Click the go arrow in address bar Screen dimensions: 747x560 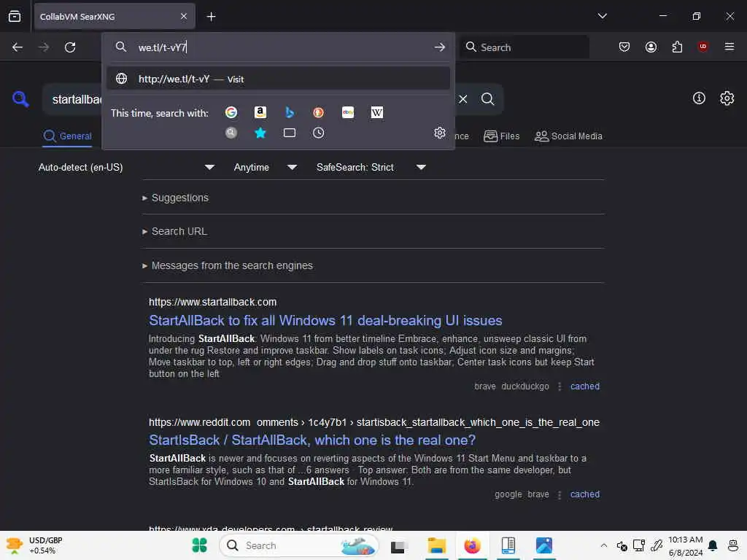(x=440, y=47)
